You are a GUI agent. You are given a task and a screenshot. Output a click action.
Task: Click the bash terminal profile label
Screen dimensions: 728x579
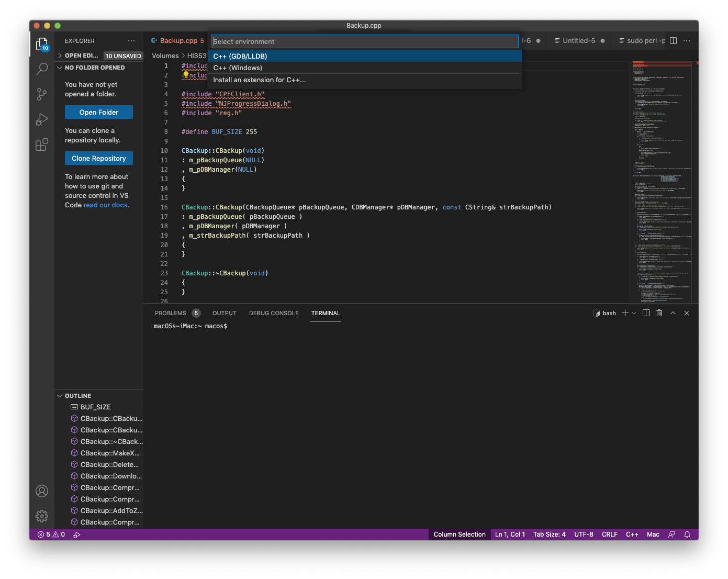(x=604, y=313)
